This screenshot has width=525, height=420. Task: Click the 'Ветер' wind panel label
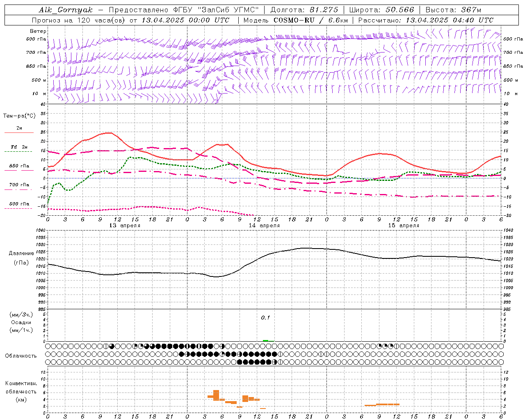(38, 31)
